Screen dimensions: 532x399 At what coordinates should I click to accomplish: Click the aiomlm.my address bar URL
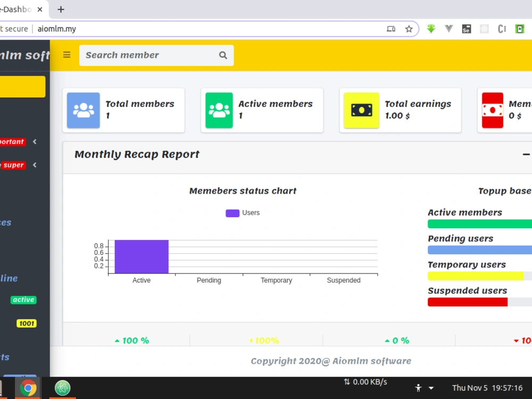[x=57, y=29]
